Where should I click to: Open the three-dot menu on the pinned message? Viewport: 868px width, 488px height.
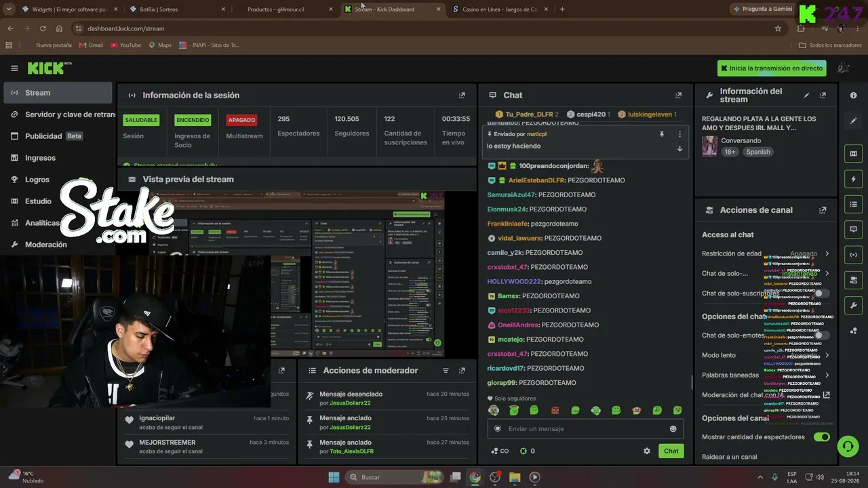pyautogui.click(x=679, y=134)
